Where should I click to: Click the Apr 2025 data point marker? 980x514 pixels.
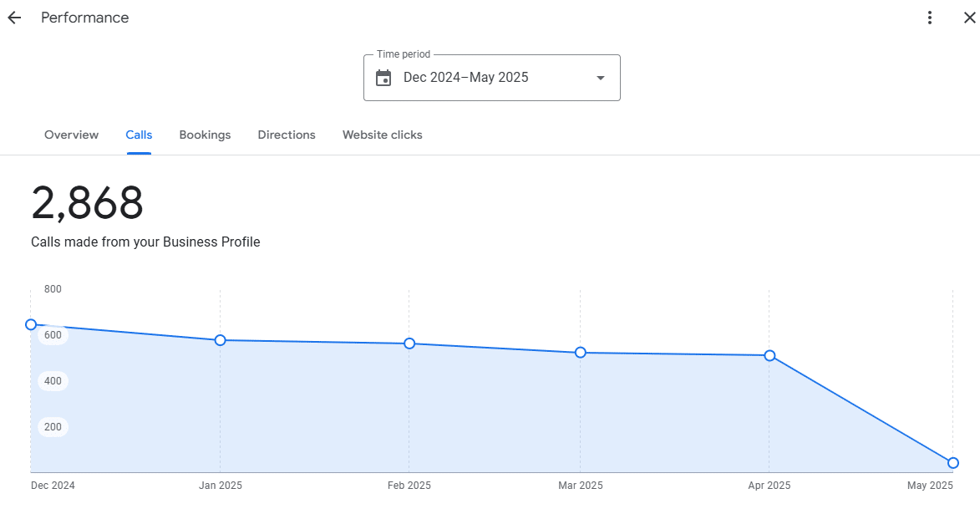[770, 355]
